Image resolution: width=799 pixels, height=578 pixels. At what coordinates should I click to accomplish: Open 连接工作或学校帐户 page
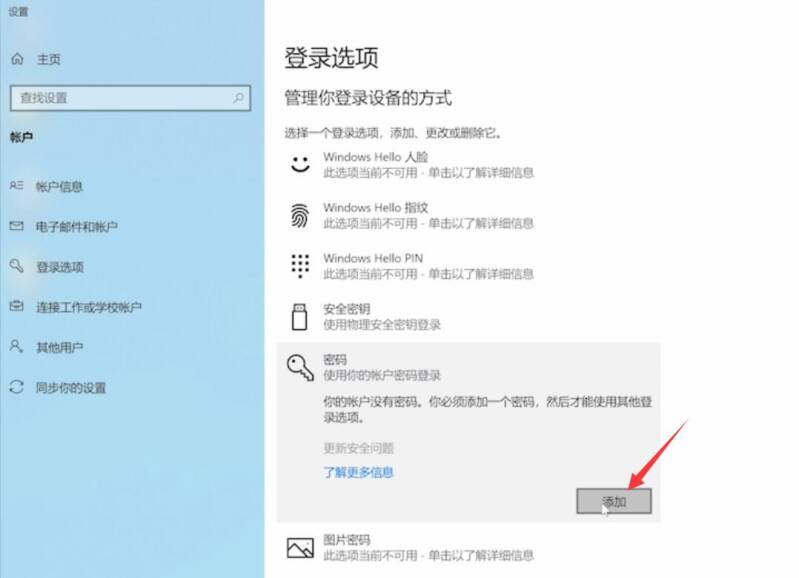89,307
